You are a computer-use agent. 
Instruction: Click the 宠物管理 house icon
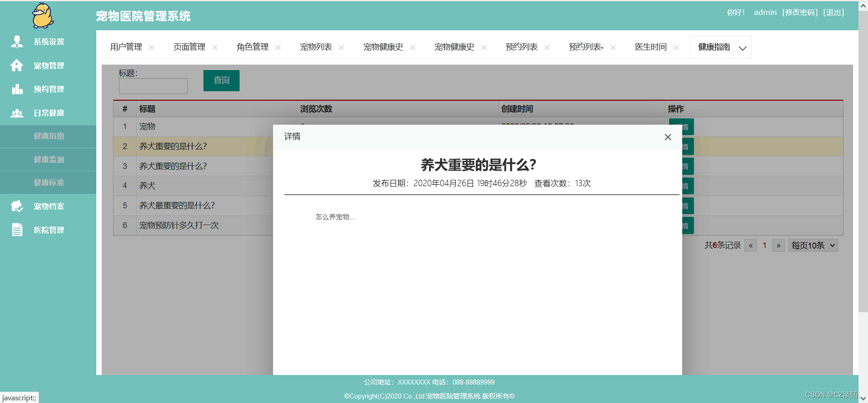17,66
